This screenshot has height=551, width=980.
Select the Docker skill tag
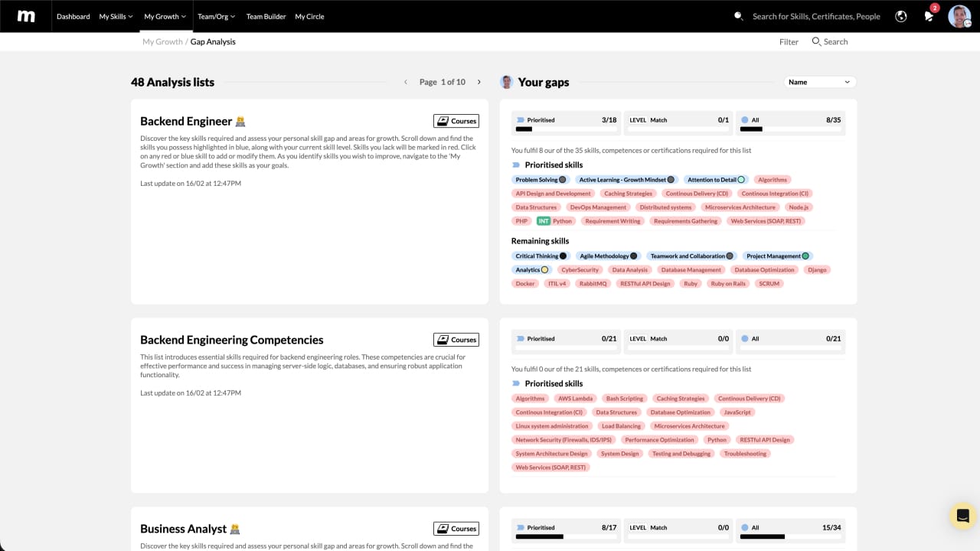(525, 284)
